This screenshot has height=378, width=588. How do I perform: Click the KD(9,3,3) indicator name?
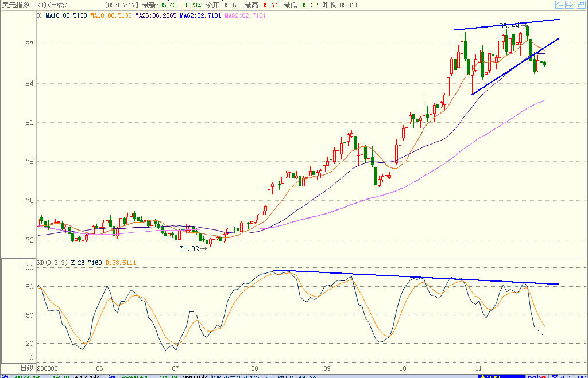tap(52, 263)
